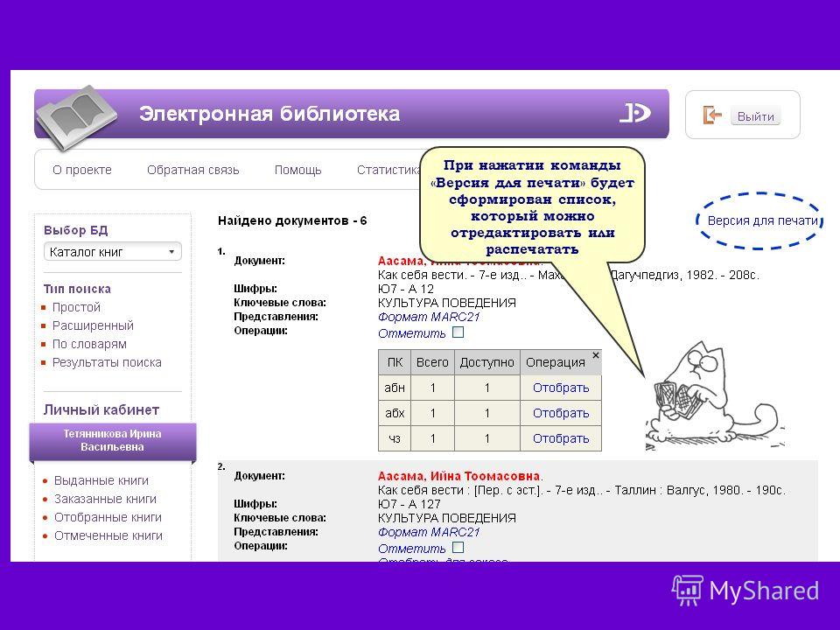Click shelf code Ю7 - А 127
840x630 pixels.
(x=409, y=504)
